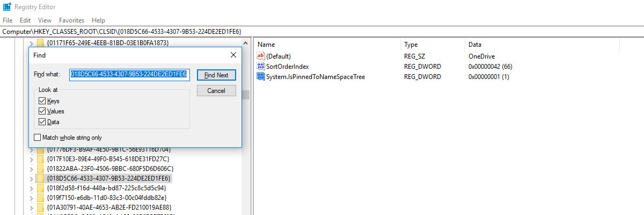The width and height of the screenshot is (644, 215).
Task: Select the System.IsPinnedToNameSpaceTree value name
Action: click(316, 77)
